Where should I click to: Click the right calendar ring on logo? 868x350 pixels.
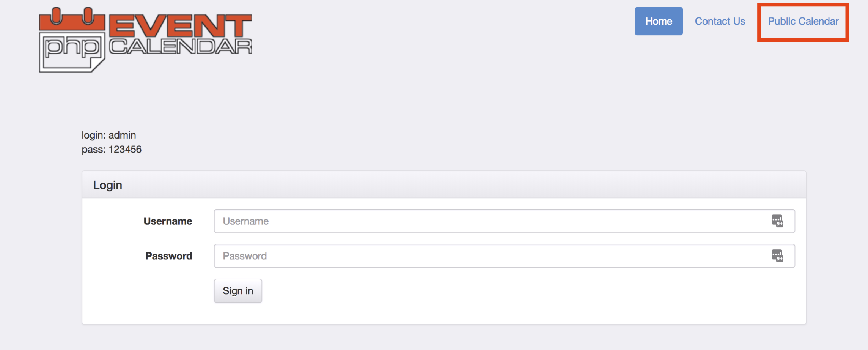88,16
